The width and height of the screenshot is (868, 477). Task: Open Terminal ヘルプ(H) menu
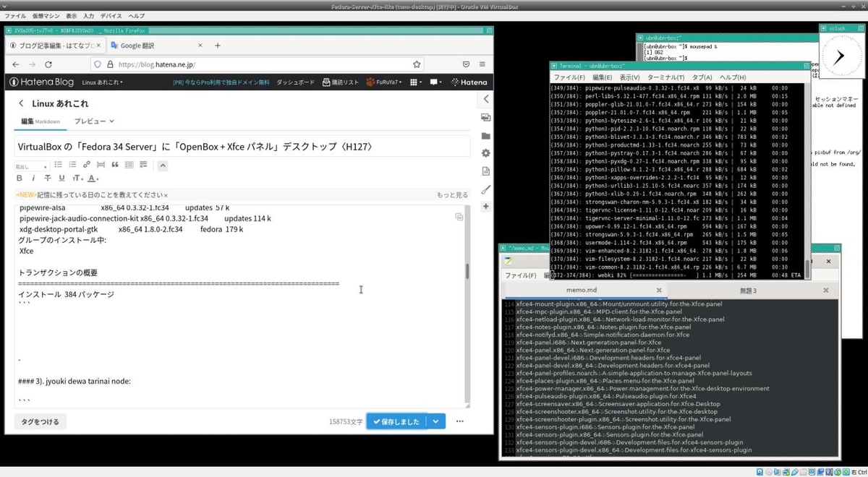click(732, 77)
